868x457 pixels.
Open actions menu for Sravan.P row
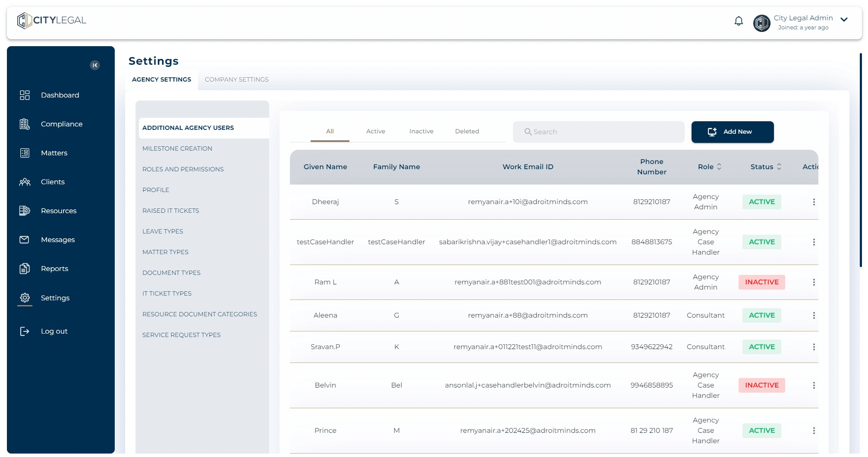(814, 347)
